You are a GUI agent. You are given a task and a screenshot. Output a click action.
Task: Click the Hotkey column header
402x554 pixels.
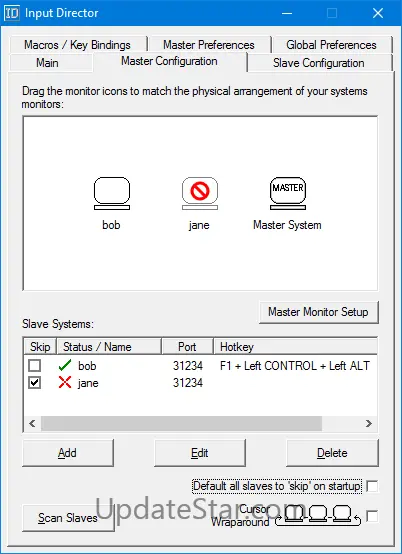pos(295,347)
